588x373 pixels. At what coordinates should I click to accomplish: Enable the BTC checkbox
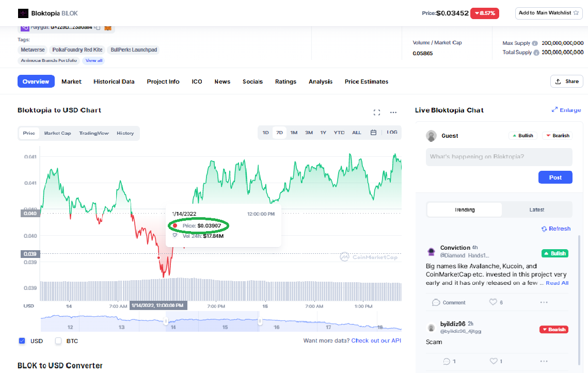[58, 341]
